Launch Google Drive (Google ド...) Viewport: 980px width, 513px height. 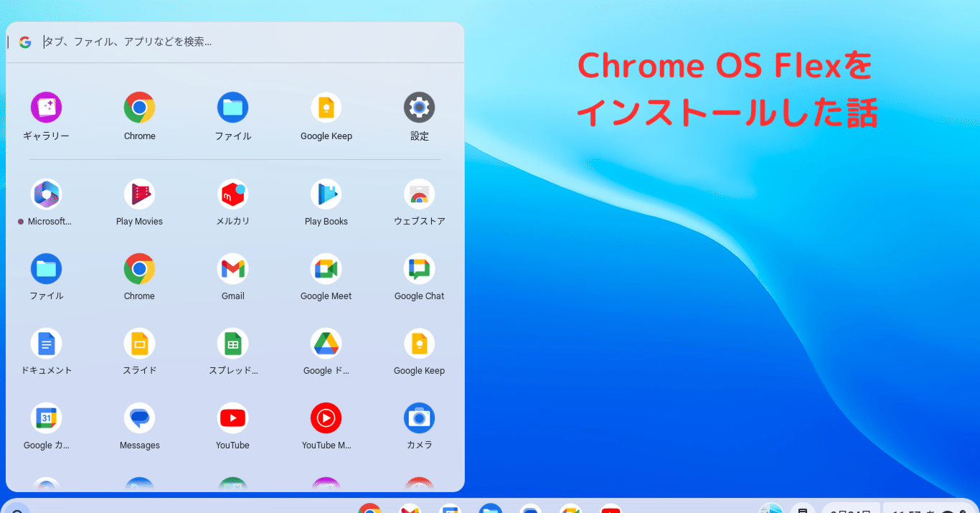(326, 342)
